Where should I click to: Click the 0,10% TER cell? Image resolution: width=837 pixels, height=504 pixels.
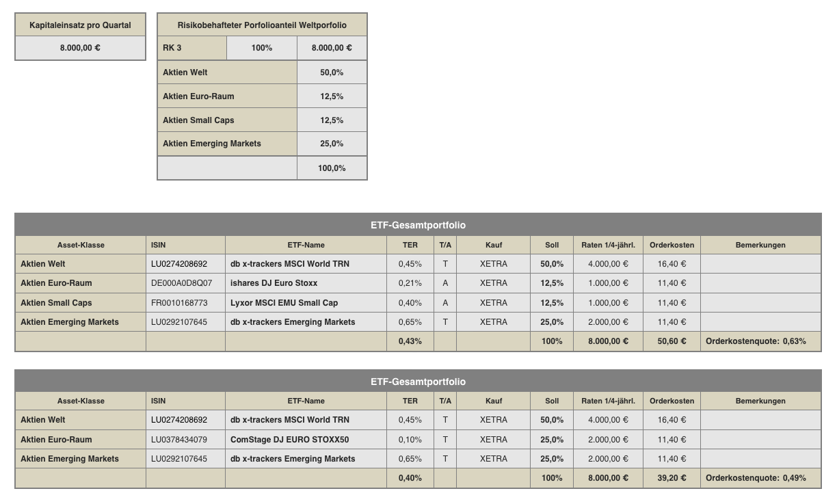[x=410, y=440]
